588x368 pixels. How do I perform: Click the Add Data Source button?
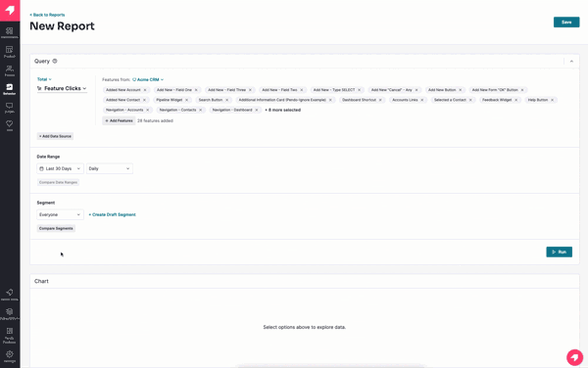coord(55,136)
